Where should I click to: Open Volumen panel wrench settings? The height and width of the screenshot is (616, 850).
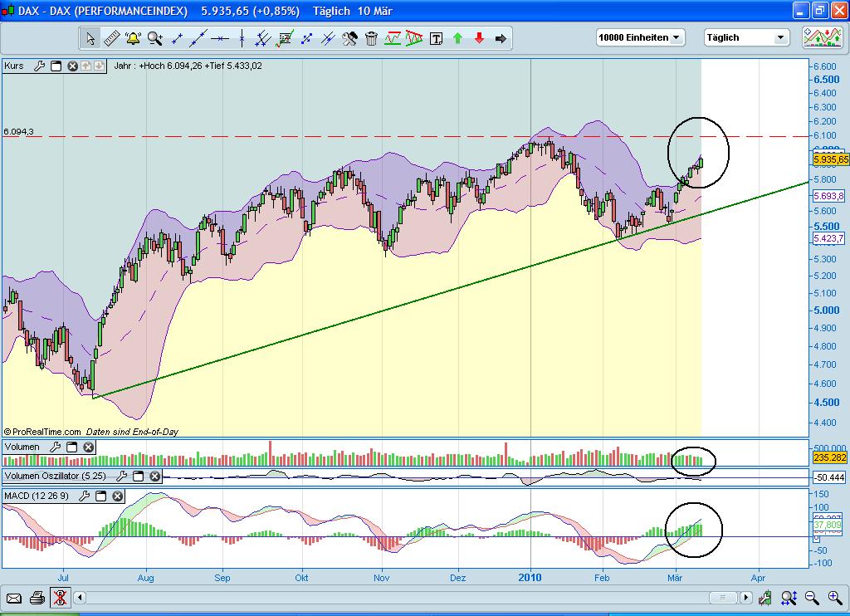coord(55,447)
